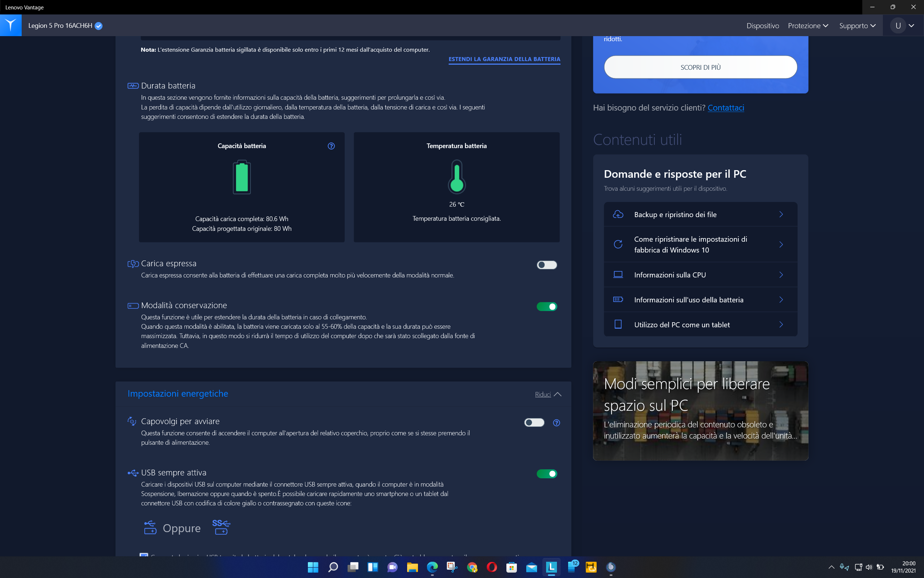Screen dimensions: 924x578
Task: Click the SS USB charging port icon
Action: pyautogui.click(x=221, y=527)
